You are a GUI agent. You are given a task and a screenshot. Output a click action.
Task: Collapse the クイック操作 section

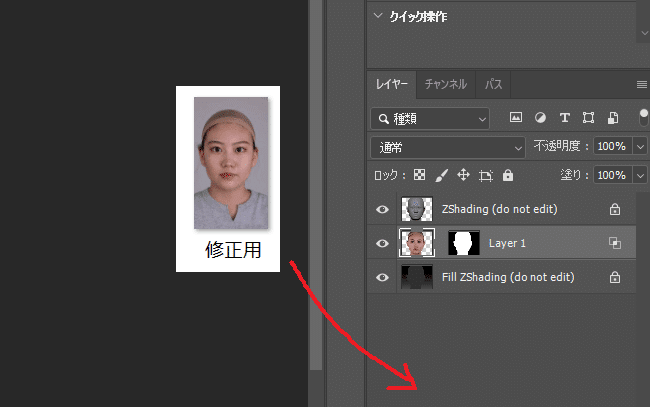[x=378, y=16]
